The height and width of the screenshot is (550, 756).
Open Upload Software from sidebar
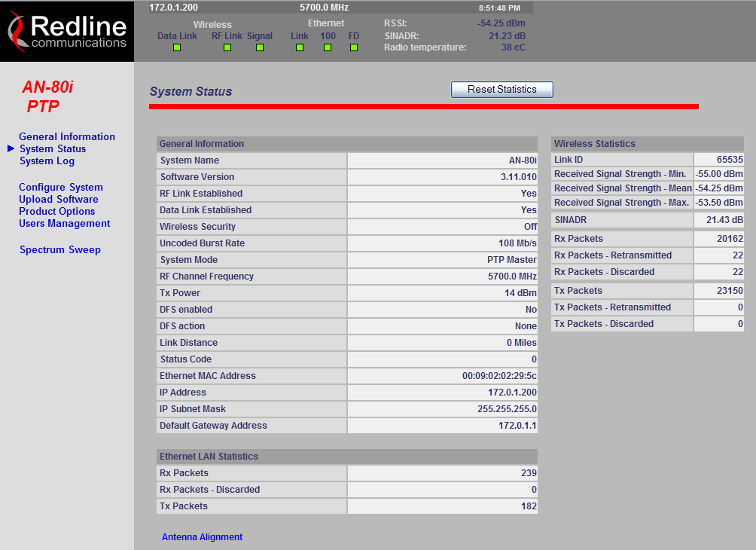59,200
